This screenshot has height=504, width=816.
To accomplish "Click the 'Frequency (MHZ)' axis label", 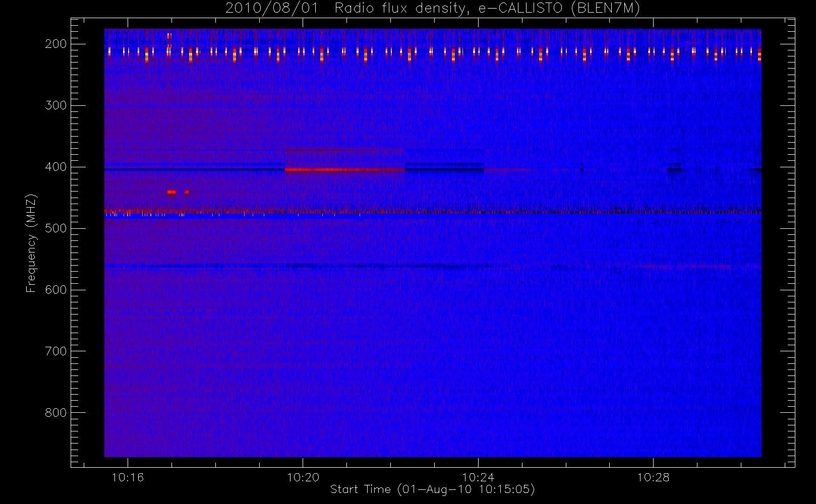I will tap(32, 243).
